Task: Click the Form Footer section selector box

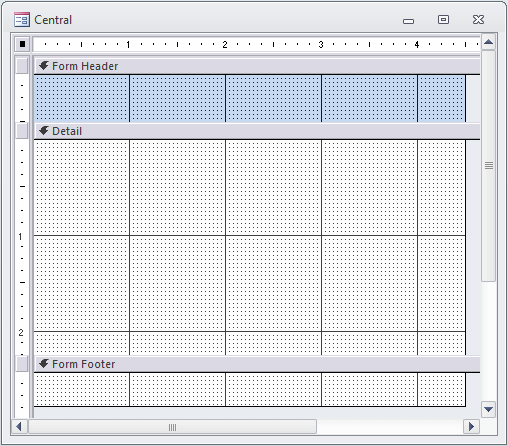Action: coord(22,364)
